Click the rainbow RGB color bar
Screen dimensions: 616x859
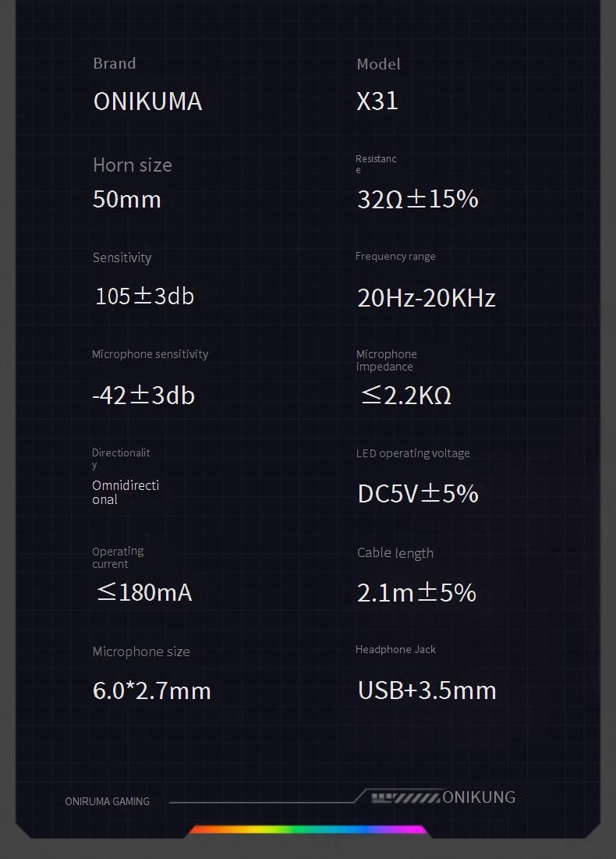[x=308, y=829]
